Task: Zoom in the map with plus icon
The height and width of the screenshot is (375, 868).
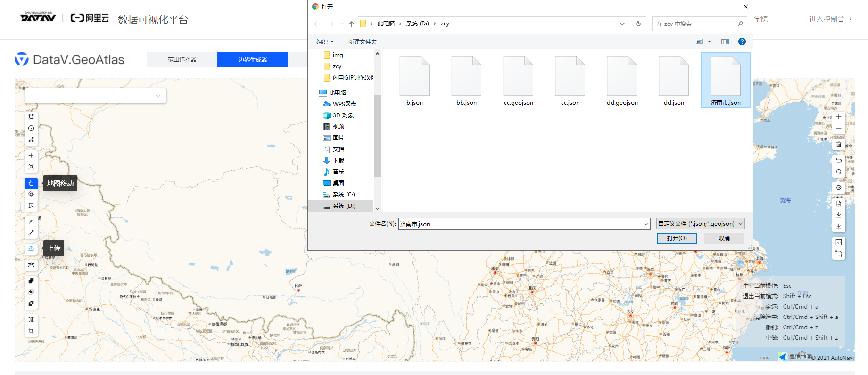Action: point(839,117)
